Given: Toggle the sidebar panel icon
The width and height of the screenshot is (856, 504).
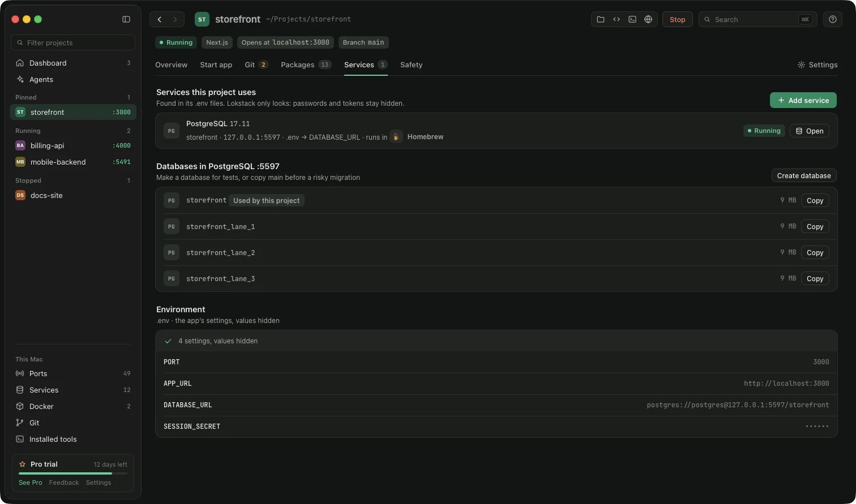Looking at the screenshot, I should (x=126, y=19).
